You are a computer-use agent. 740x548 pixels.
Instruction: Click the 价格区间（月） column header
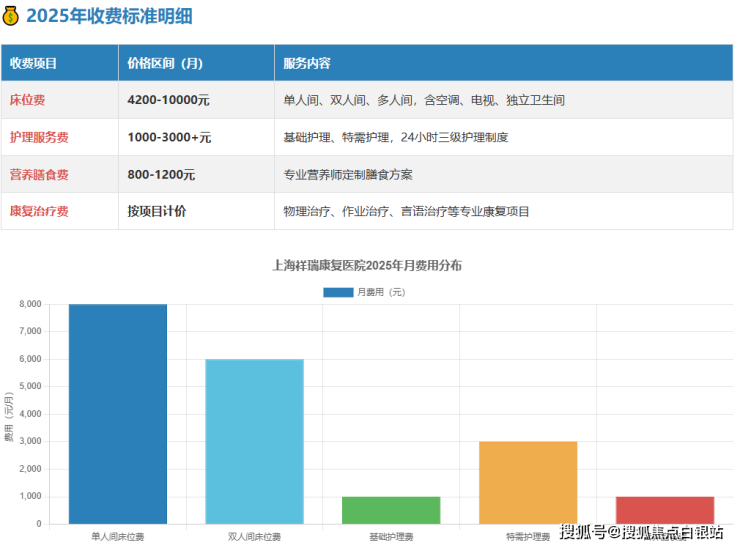pos(165,63)
